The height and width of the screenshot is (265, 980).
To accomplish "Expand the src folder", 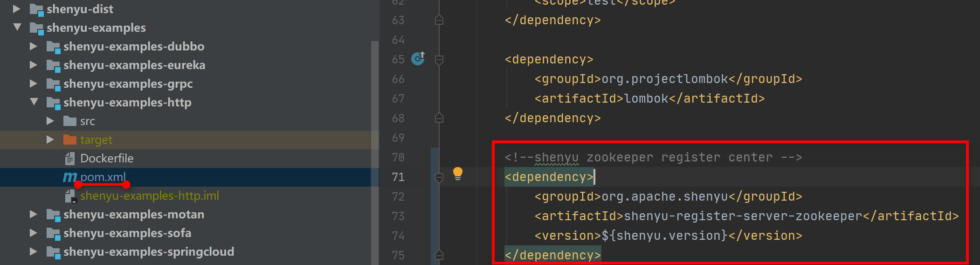I will coord(50,121).
